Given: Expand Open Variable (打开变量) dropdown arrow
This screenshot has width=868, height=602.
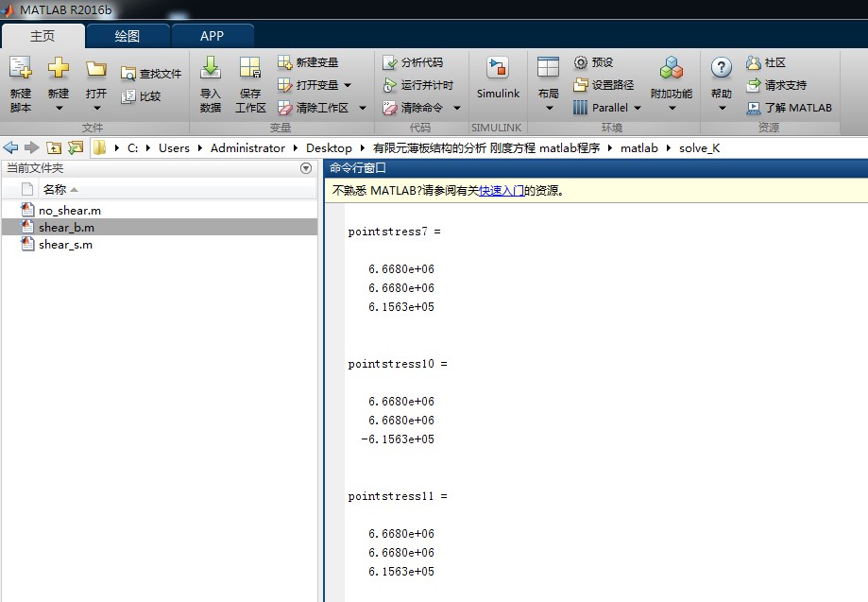Looking at the screenshot, I should pos(347,85).
